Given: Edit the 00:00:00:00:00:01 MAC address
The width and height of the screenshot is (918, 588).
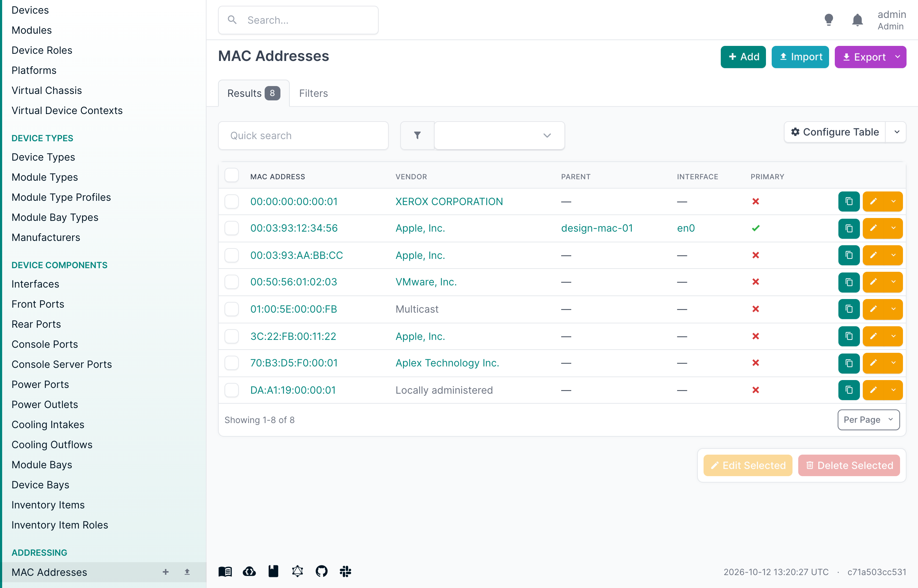Looking at the screenshot, I should point(873,201).
